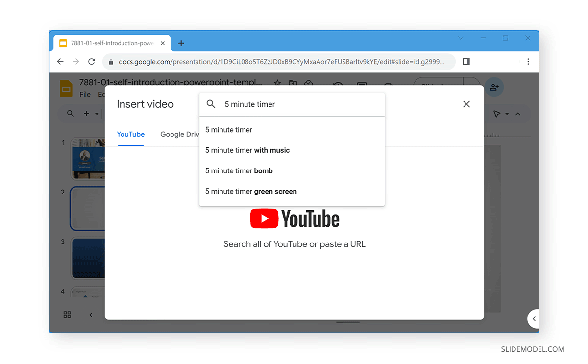Click the Google Slides logo icon

coord(66,89)
